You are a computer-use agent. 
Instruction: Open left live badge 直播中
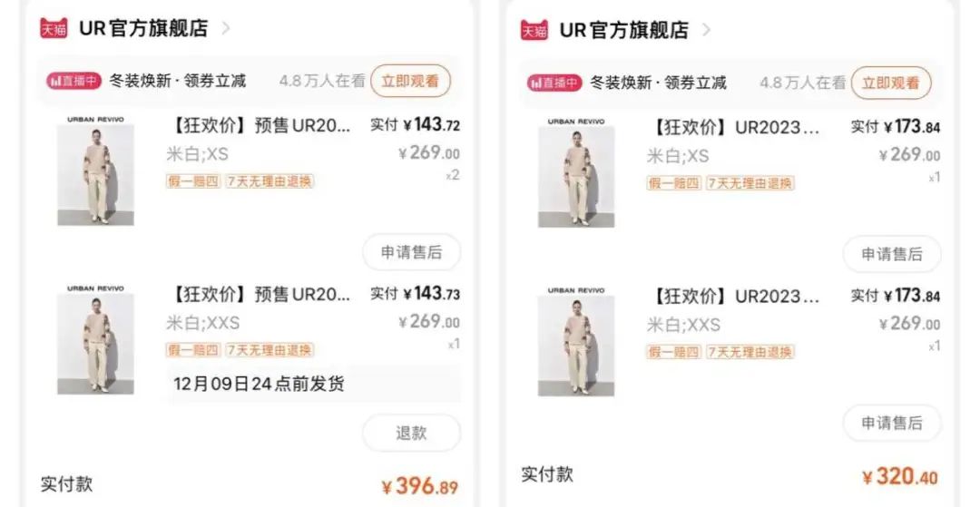(73, 81)
